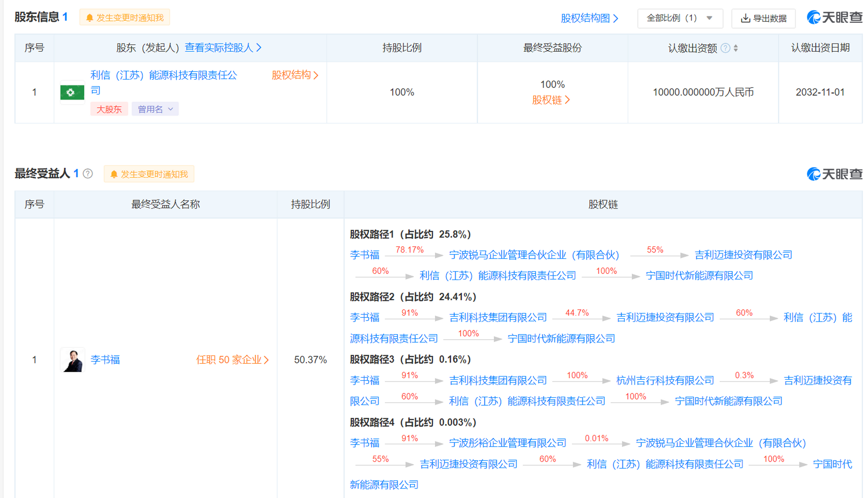The image size is (868, 498).
Task: Click 李书福 in 股权路径2
Action: (365, 317)
